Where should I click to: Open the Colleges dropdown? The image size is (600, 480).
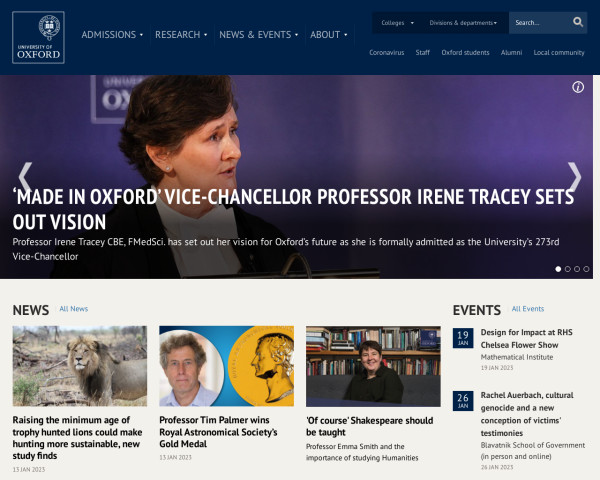click(x=398, y=23)
